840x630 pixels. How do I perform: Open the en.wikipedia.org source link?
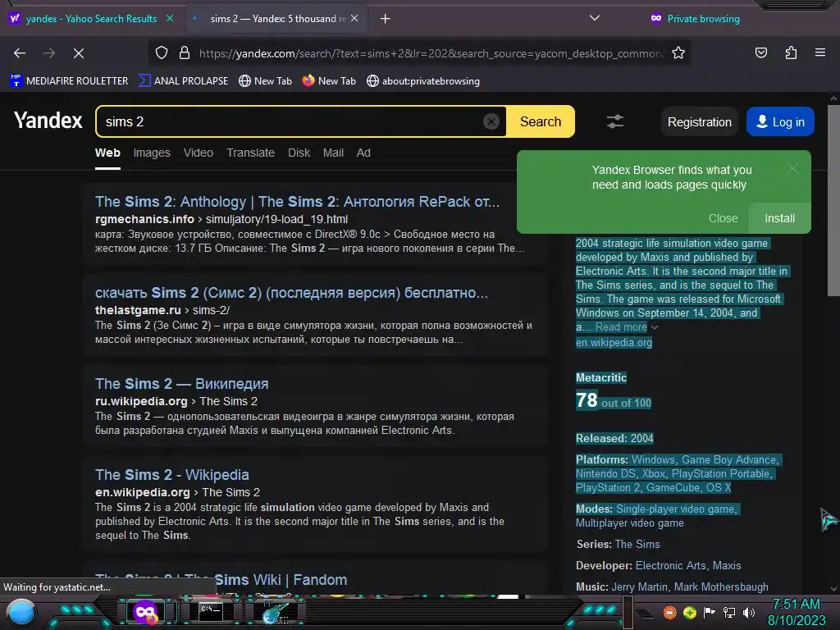614,342
